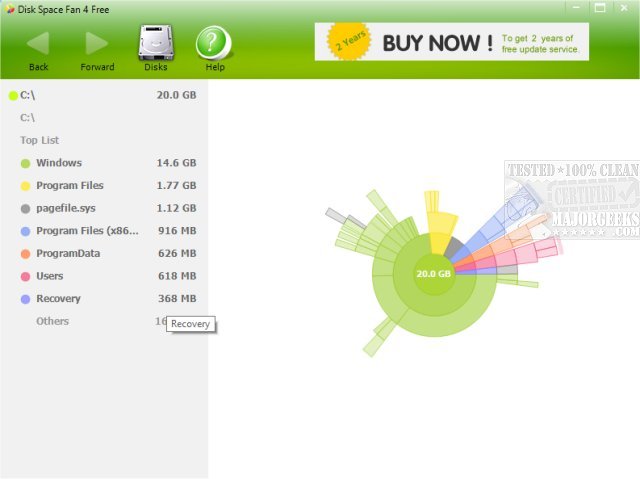Click the pink dot beside Users
This screenshot has width=640, height=479.
(x=25, y=277)
